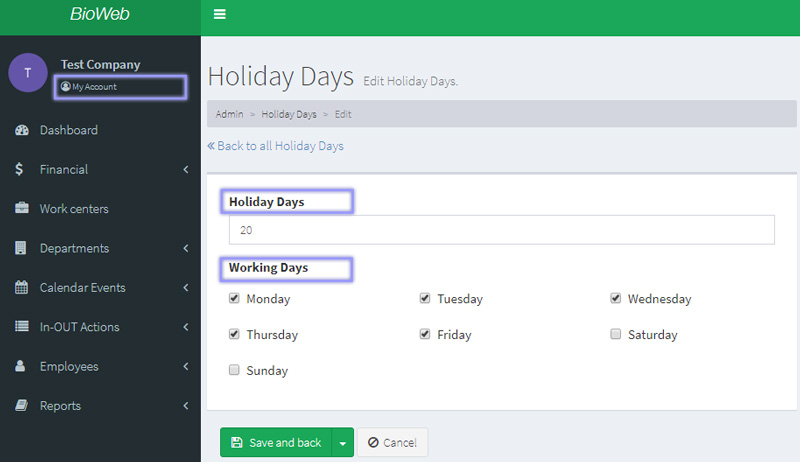
Task: Click the Reports book icon
Action: [x=20, y=406]
